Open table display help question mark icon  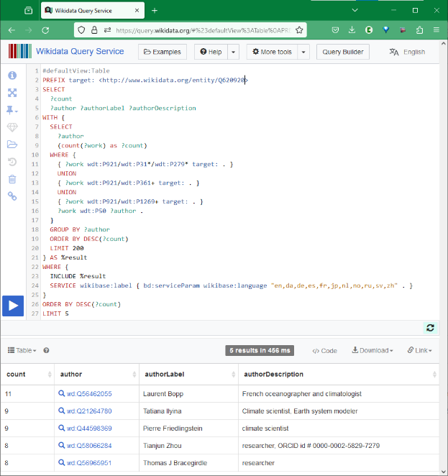coord(46,350)
